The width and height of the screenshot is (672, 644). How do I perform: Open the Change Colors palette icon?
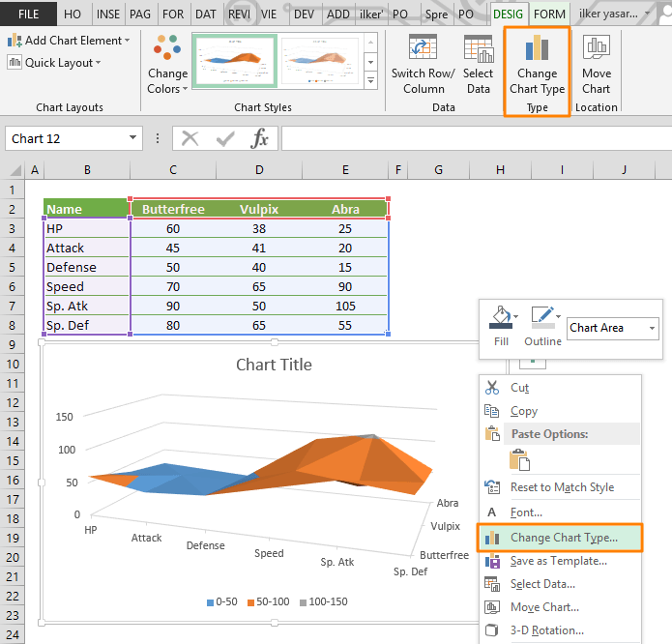167,47
